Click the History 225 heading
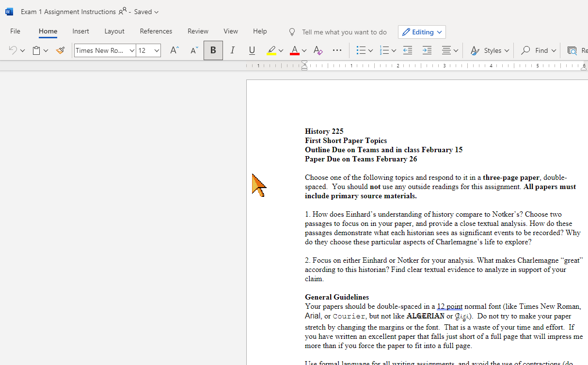 click(324, 131)
